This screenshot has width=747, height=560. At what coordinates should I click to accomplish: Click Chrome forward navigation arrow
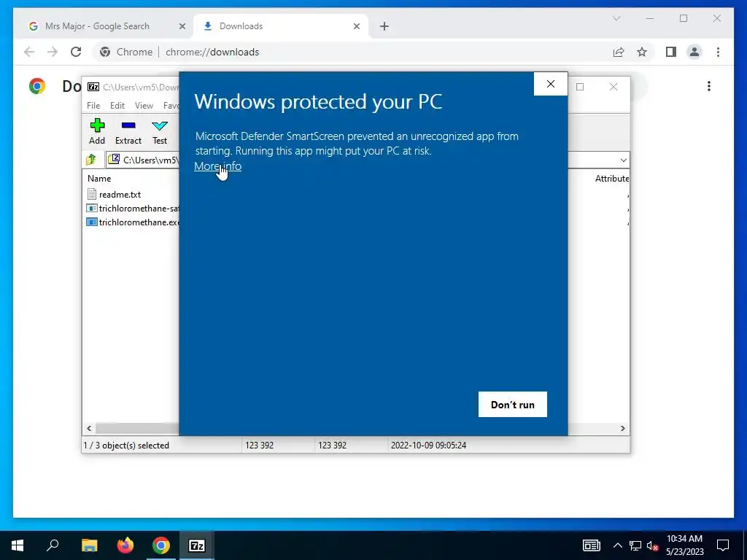point(53,52)
